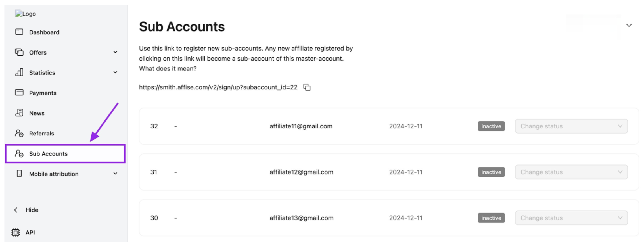
Task: Open Change status dropdown for affiliate13@gmail.com
Action: (571, 218)
